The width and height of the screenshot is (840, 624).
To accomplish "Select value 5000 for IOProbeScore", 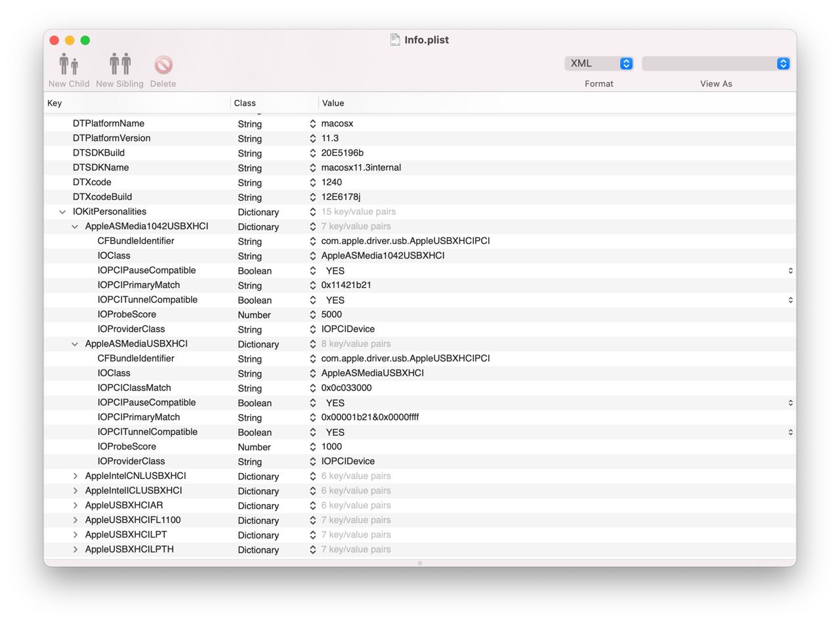I will [x=331, y=314].
